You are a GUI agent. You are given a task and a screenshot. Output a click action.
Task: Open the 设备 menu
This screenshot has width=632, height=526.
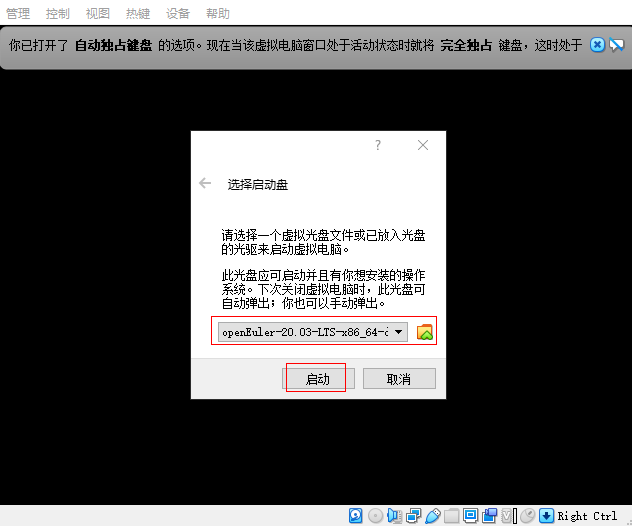point(178,14)
